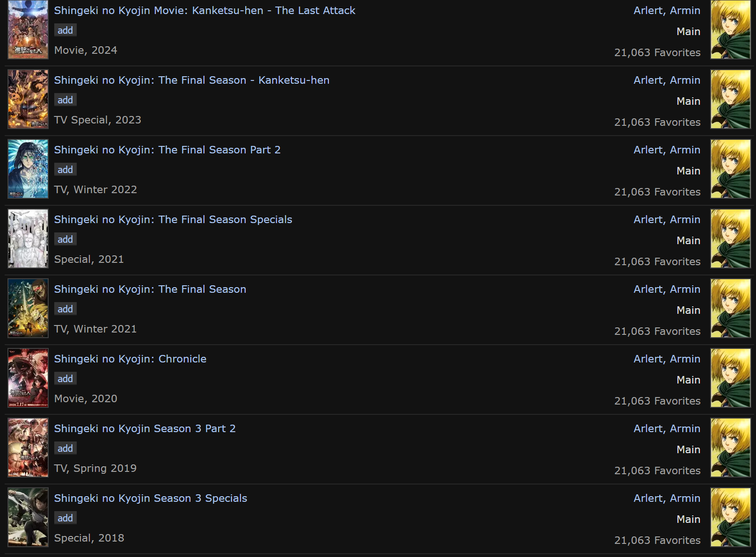Click Final Season Specials poster thumbnail
The image size is (756, 557).
(x=28, y=239)
